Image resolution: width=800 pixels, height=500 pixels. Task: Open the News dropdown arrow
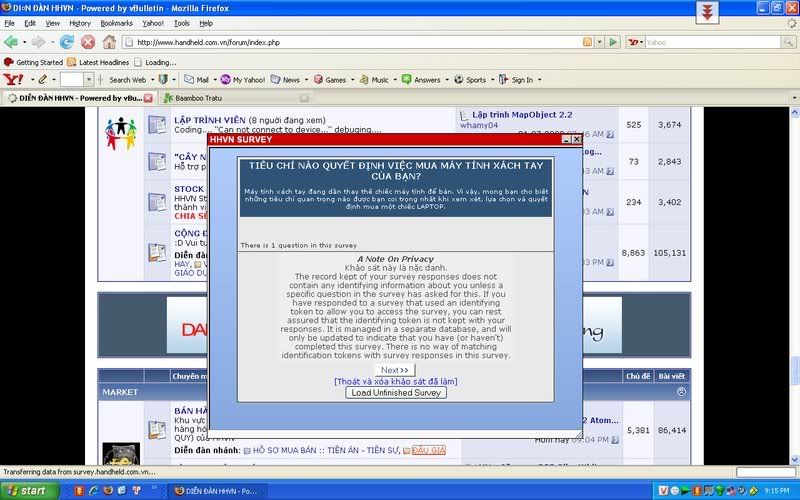coord(306,80)
